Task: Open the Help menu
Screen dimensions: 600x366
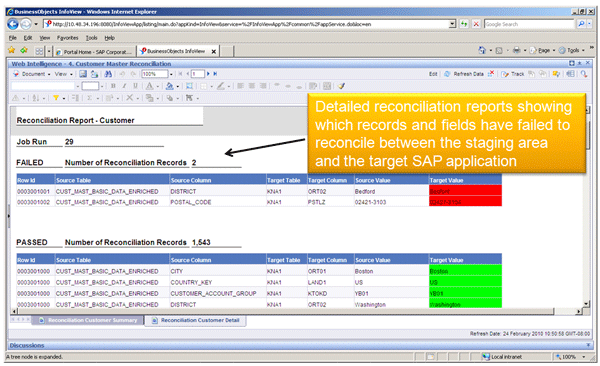Action: 109,38
